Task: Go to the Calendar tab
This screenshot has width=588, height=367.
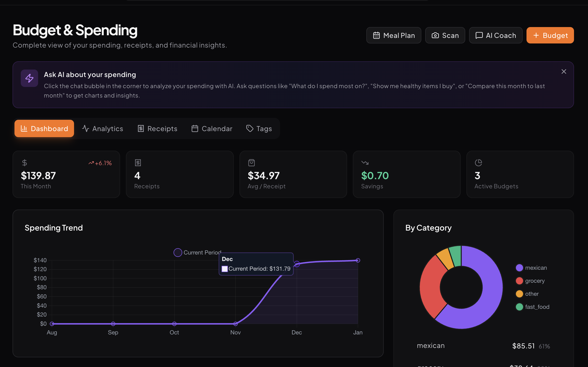Action: tap(212, 128)
